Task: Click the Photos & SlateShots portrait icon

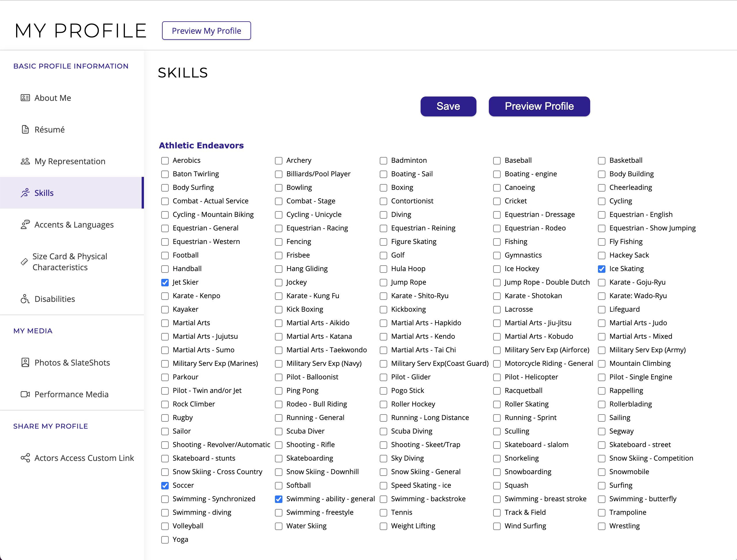Action: tap(25, 362)
